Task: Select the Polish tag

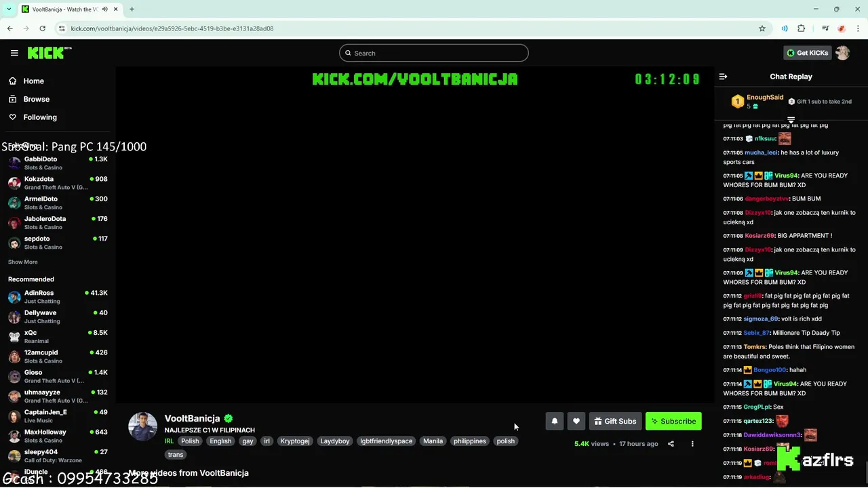Action: click(190, 441)
